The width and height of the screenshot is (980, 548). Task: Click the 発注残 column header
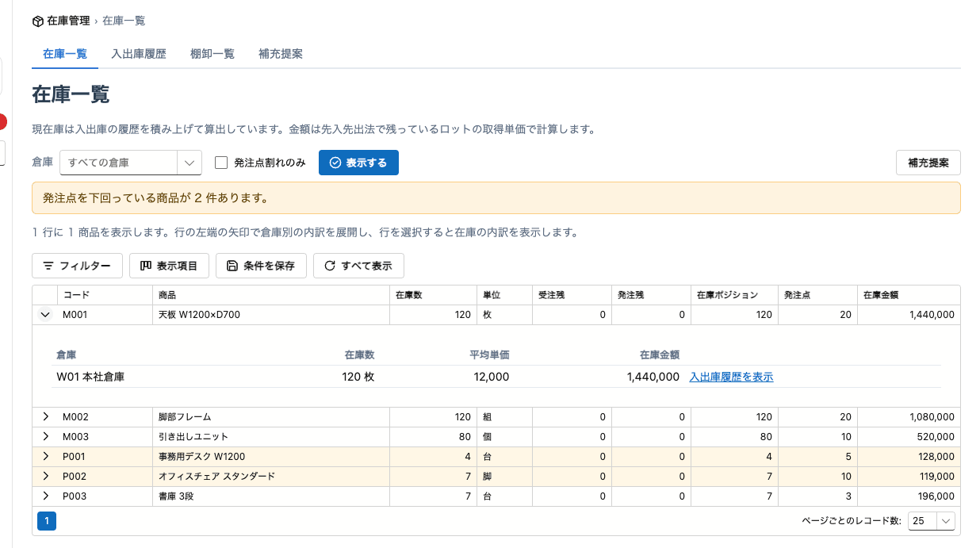[652, 295]
